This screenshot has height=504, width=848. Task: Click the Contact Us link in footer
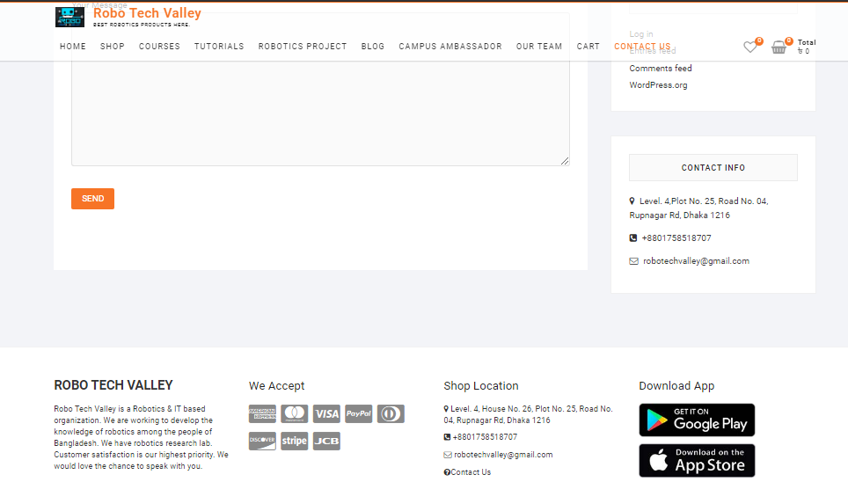pyautogui.click(x=471, y=472)
